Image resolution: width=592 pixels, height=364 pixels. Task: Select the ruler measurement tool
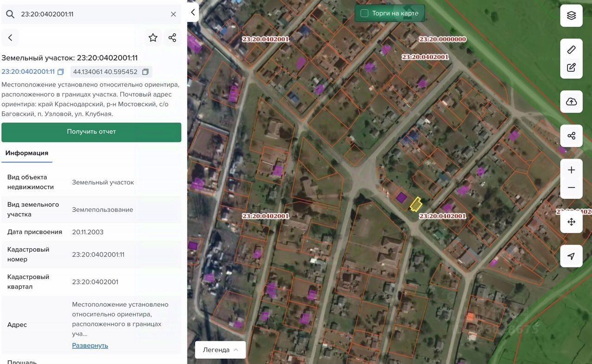click(x=571, y=49)
